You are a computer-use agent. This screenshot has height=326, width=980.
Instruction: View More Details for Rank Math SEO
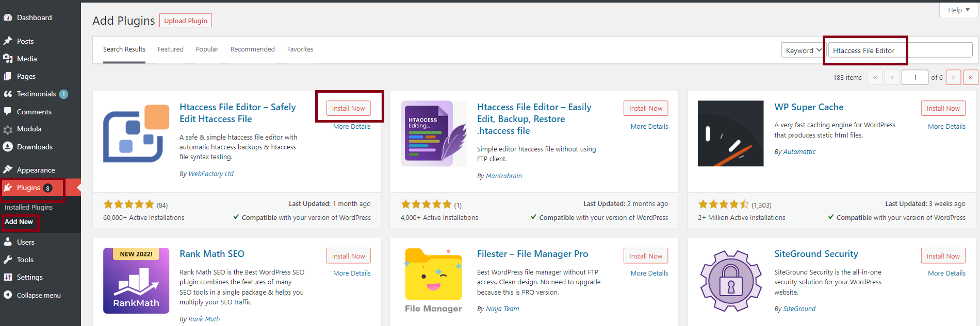tap(352, 273)
